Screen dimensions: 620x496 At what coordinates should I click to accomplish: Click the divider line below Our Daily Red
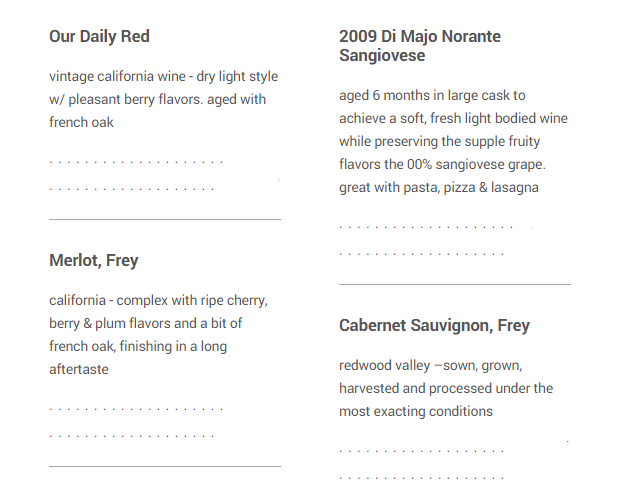click(165, 219)
